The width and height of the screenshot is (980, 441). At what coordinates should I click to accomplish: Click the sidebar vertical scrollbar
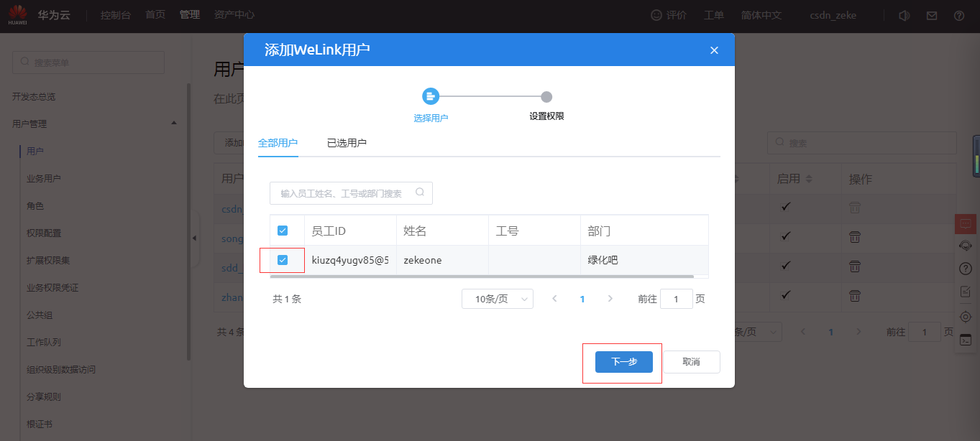tap(189, 223)
